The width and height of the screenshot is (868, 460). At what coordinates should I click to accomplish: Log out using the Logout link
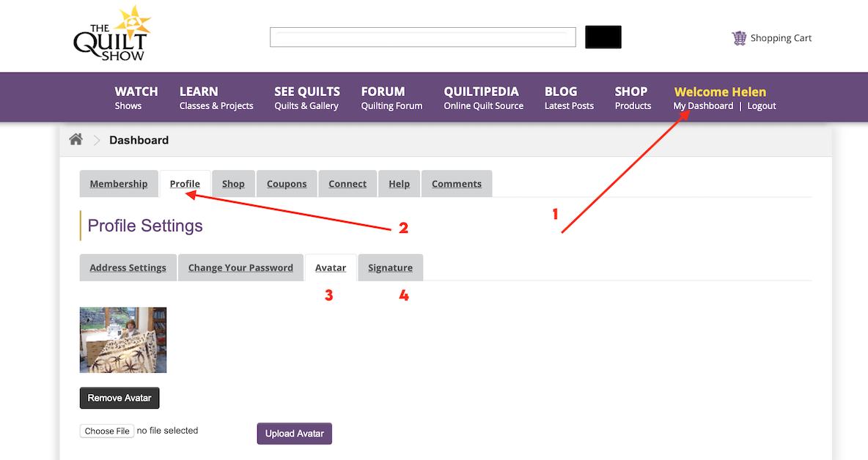click(x=761, y=106)
